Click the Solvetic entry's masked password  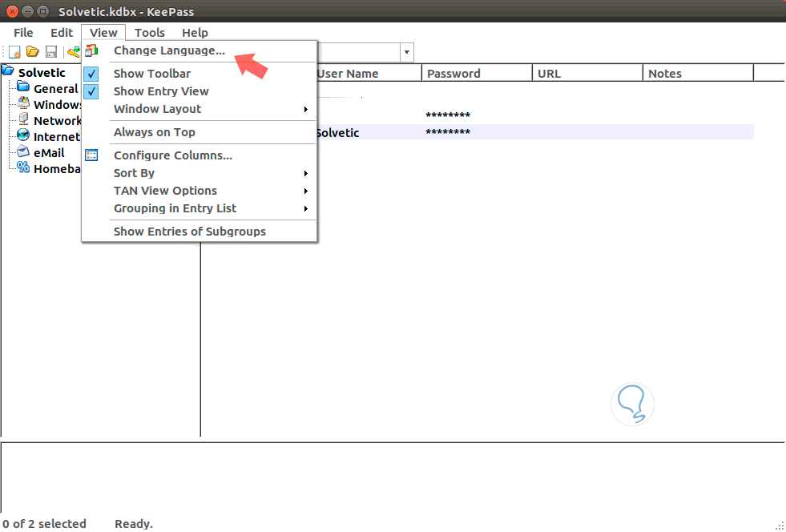click(x=448, y=132)
